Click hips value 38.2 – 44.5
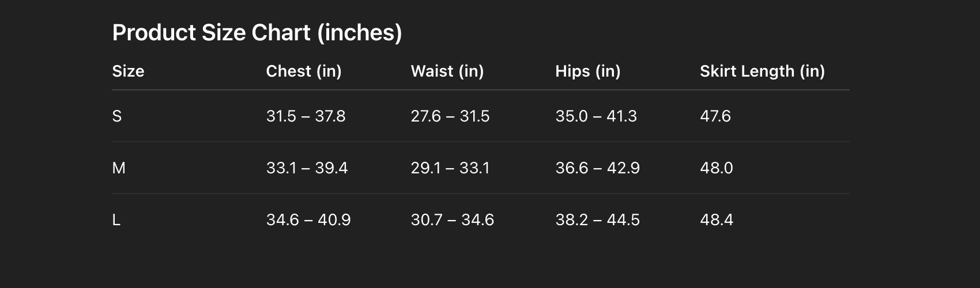Image resolution: width=980 pixels, height=288 pixels. pos(597,220)
